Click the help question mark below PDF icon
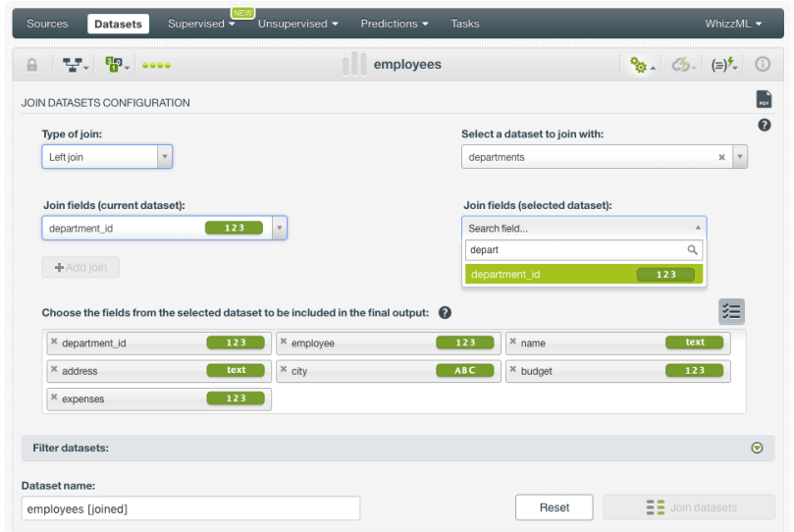 (x=764, y=126)
